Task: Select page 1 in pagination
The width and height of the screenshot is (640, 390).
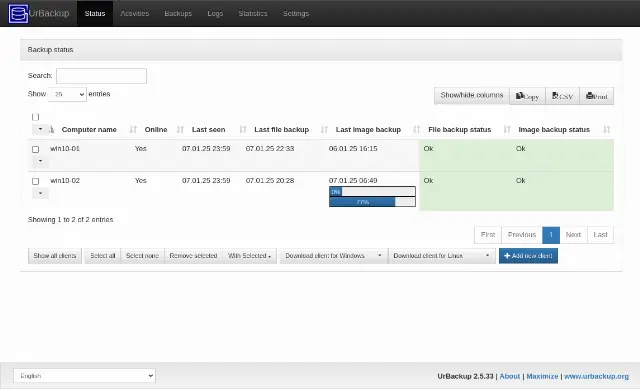Action: [551, 235]
